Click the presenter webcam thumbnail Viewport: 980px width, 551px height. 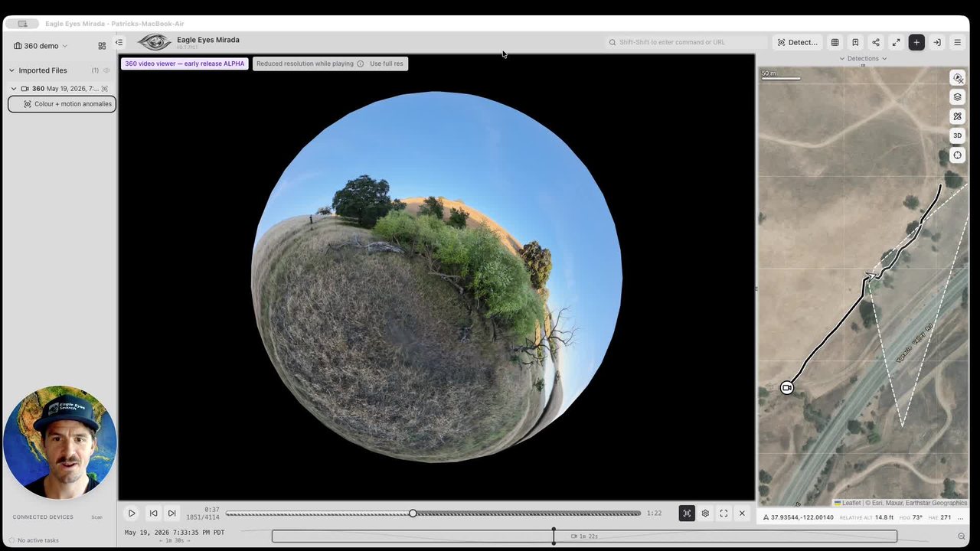(x=60, y=443)
